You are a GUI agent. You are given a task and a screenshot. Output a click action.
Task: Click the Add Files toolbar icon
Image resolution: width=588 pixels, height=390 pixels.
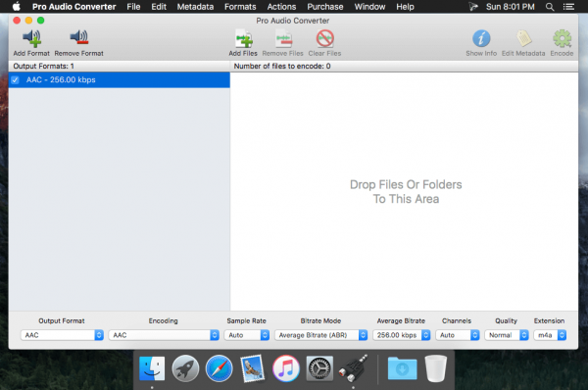point(243,38)
